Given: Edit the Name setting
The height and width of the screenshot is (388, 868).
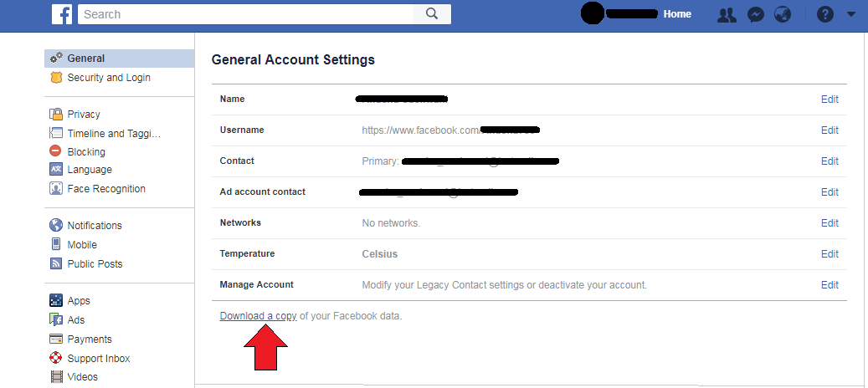Looking at the screenshot, I should 829,99.
